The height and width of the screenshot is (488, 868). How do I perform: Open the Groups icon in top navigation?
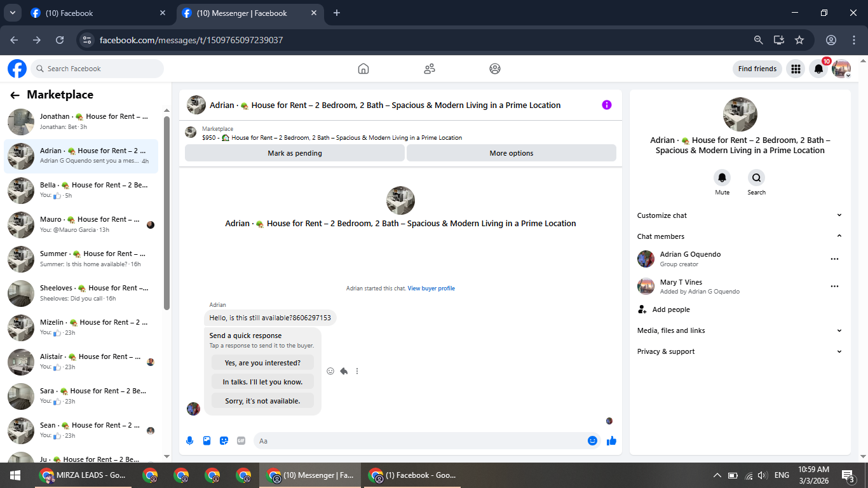(x=495, y=69)
